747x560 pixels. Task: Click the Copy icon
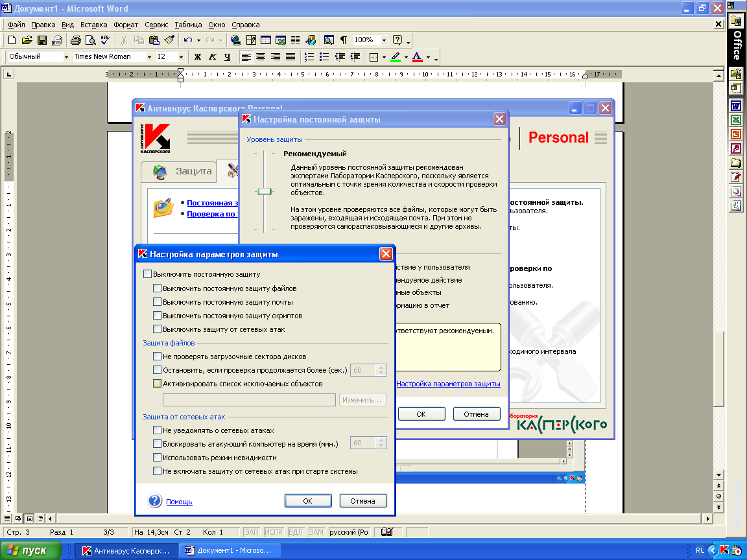pyautogui.click(x=139, y=40)
